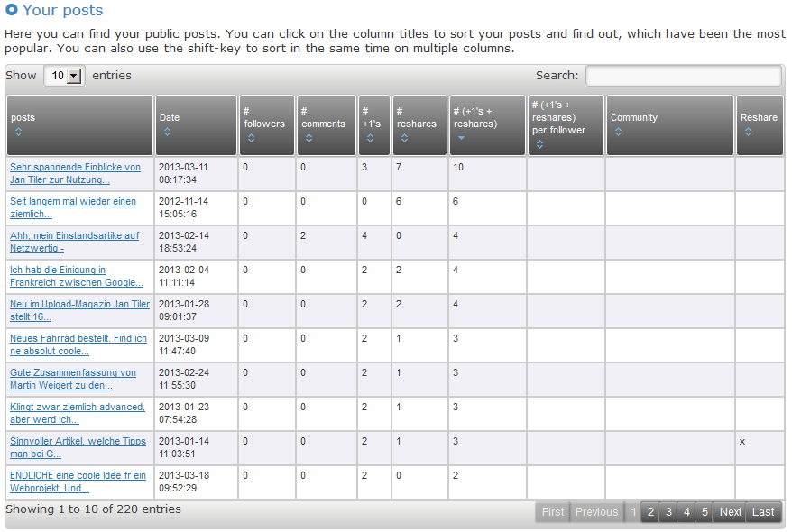Viewport: 792px width, 532px height.
Task: Click the sort arrows under Date header
Action: click(x=167, y=132)
